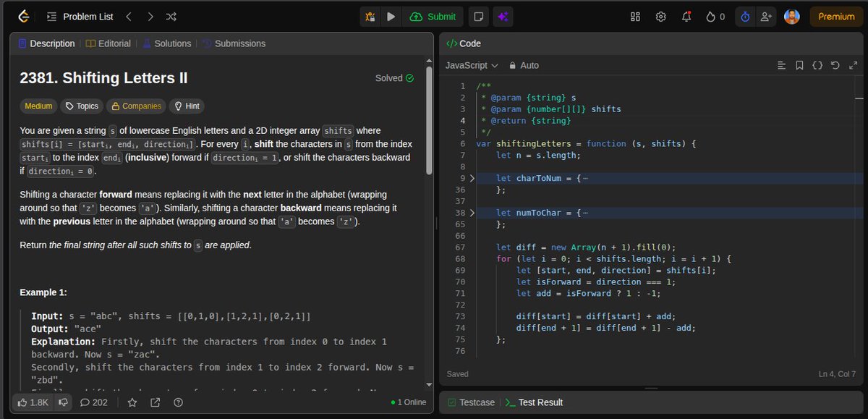Click the invite collaborator icon
Viewport: 868px width, 419px height.
pyautogui.click(x=765, y=17)
